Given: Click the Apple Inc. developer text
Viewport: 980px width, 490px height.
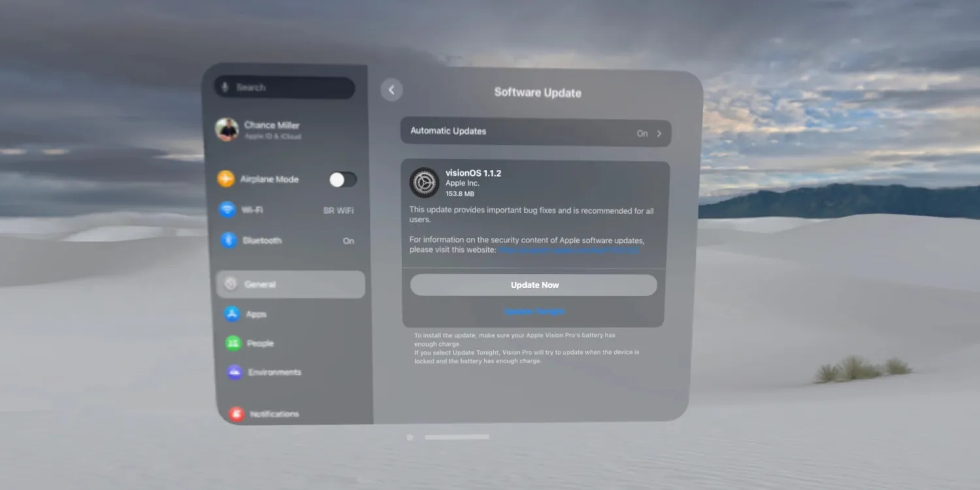Looking at the screenshot, I should point(463,184).
